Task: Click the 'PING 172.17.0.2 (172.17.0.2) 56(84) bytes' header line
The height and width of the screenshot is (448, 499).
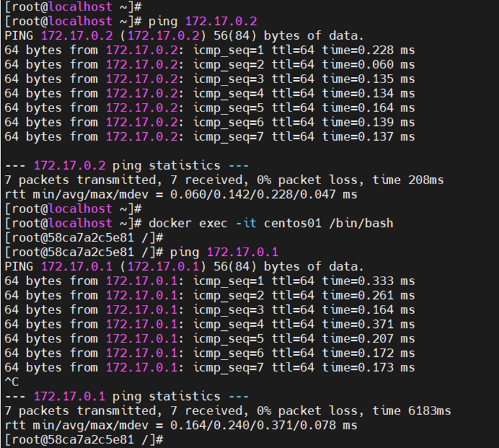Action: (x=184, y=36)
